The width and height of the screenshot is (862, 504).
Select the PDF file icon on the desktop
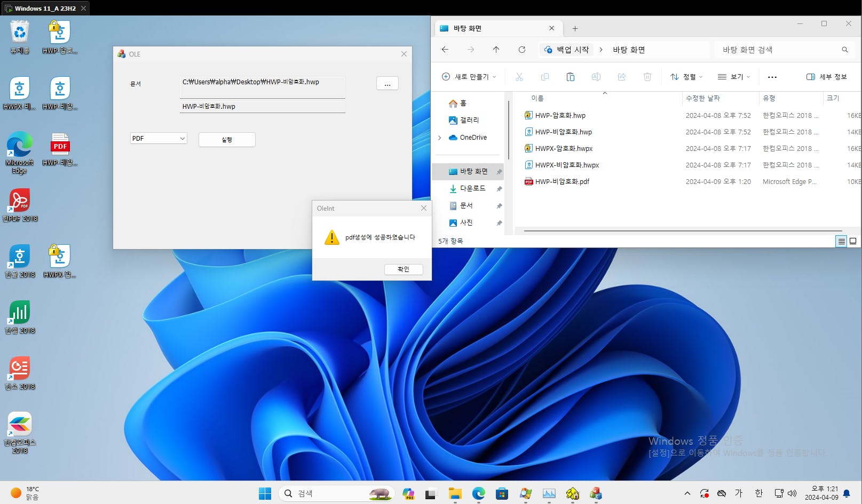click(60, 149)
